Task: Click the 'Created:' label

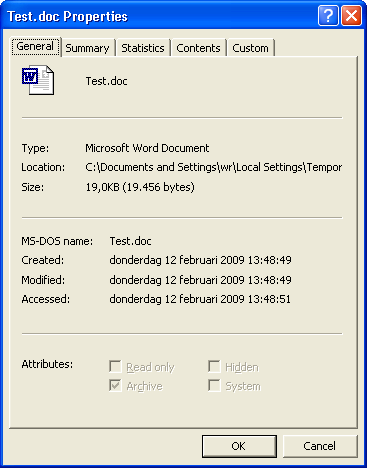Action: pos(43,260)
